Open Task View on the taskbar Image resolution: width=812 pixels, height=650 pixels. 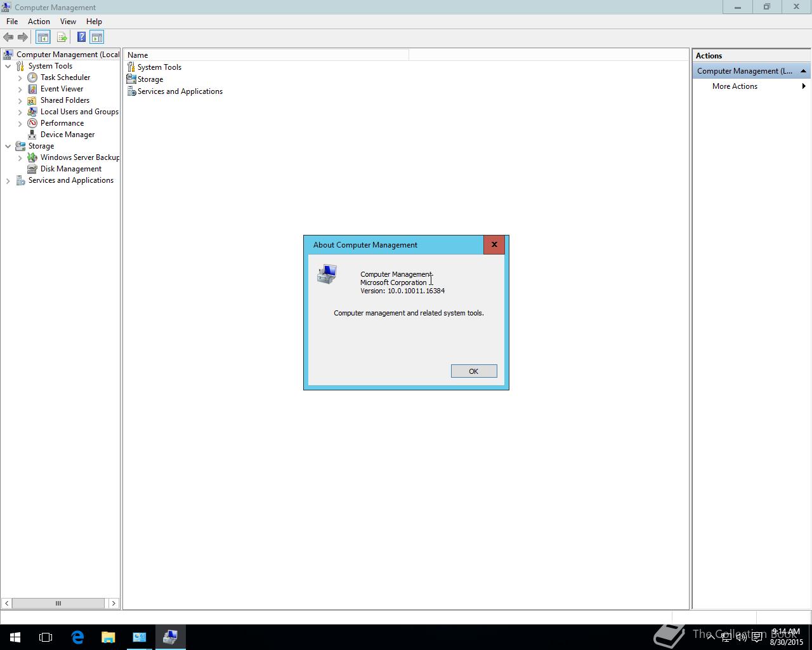point(46,637)
